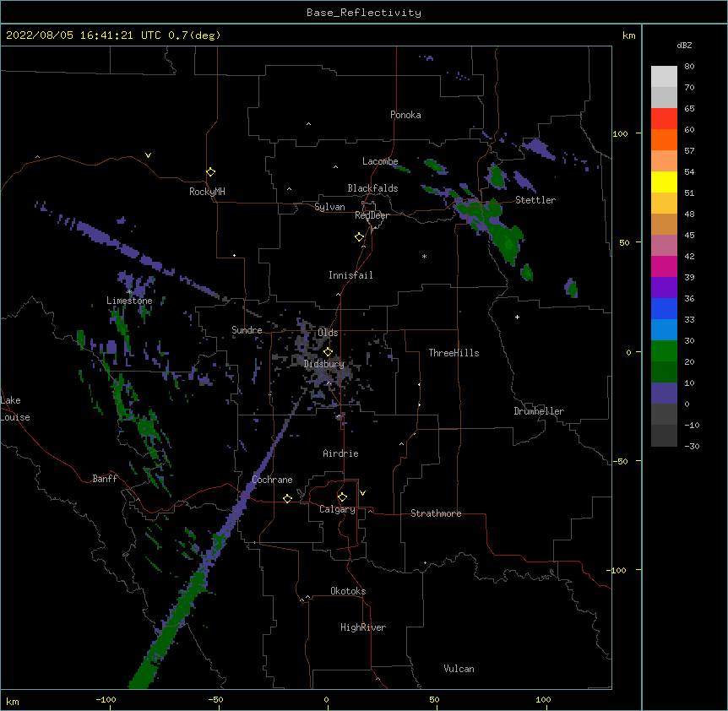Click the Stettler city label
The width and height of the screenshot is (728, 711).
point(535,200)
